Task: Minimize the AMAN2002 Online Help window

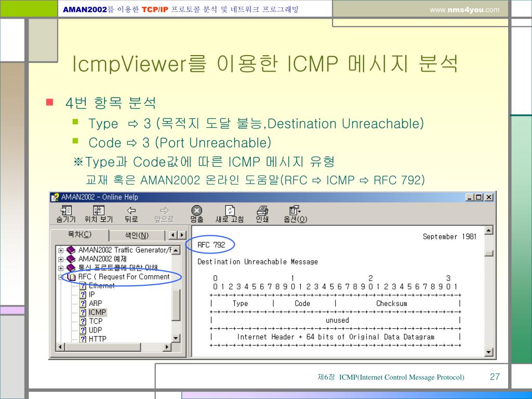Action: tap(470, 197)
